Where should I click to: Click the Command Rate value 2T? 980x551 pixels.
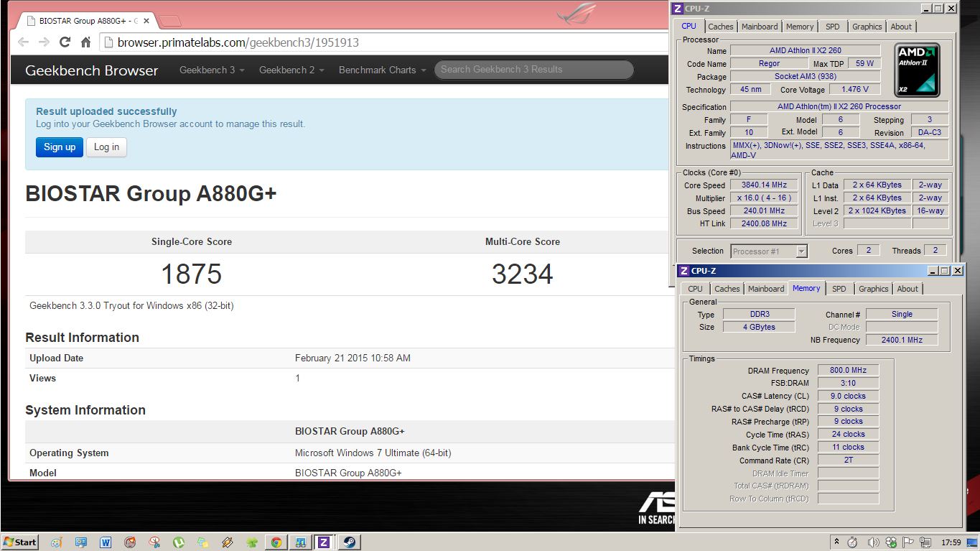pyautogui.click(x=849, y=460)
